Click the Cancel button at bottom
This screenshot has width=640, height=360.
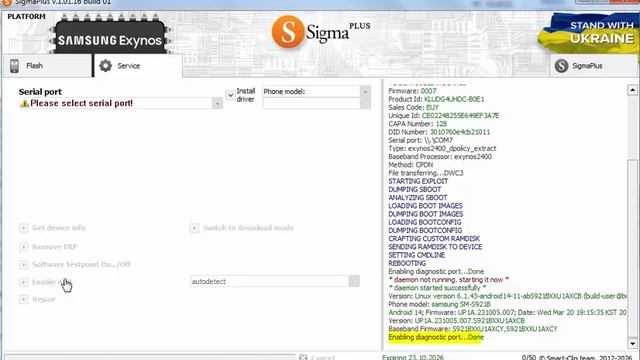point(318,357)
